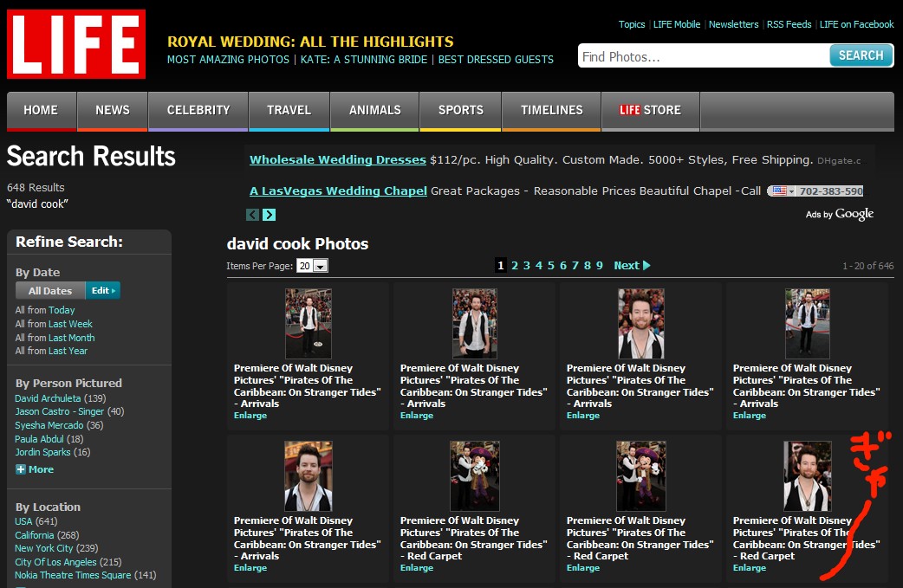This screenshot has height=588, width=903.
Task: Open the RSS Feeds link
Action: (789, 24)
